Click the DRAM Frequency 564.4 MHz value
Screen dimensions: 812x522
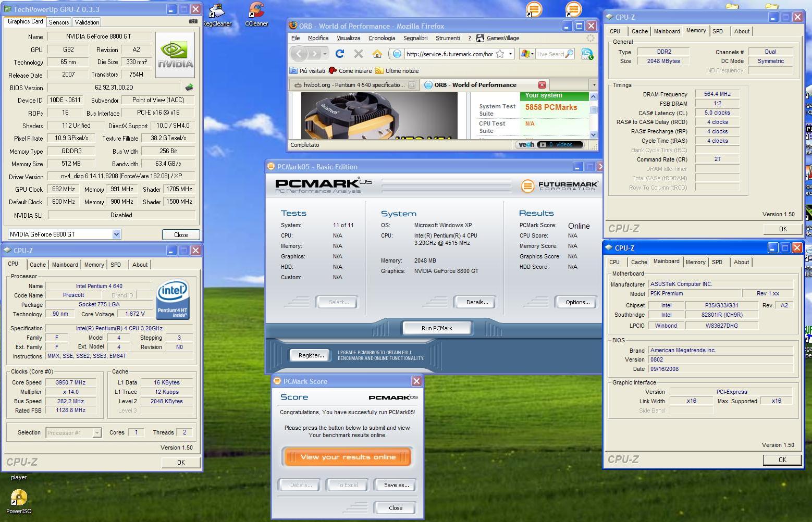tap(717, 94)
